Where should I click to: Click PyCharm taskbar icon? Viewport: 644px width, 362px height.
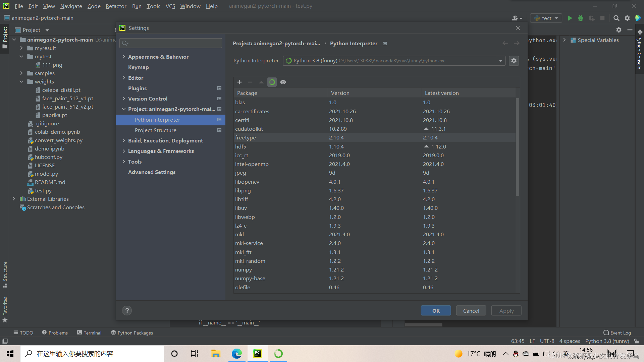(x=258, y=354)
